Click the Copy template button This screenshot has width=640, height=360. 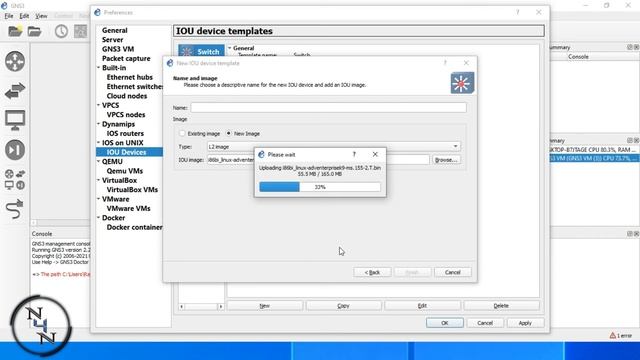(343, 306)
